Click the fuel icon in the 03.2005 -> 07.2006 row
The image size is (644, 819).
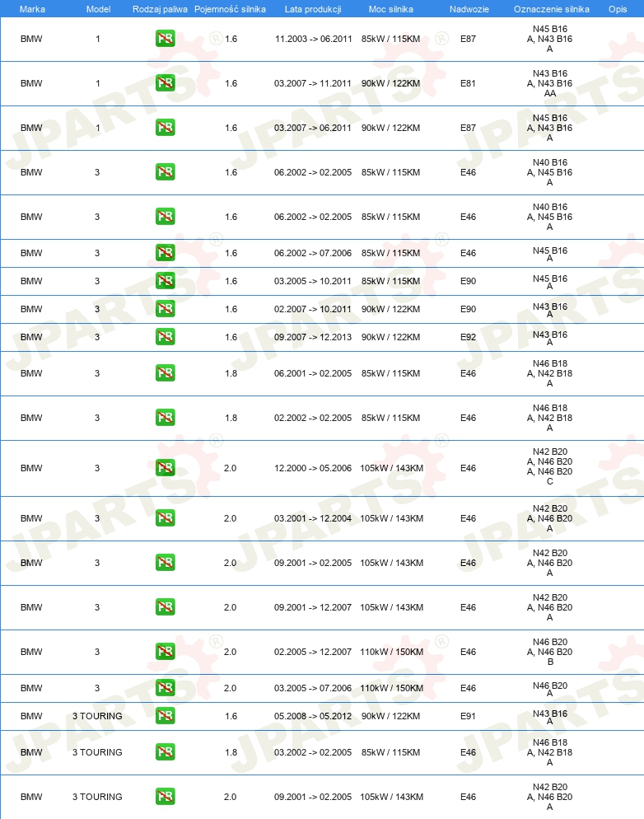165,688
